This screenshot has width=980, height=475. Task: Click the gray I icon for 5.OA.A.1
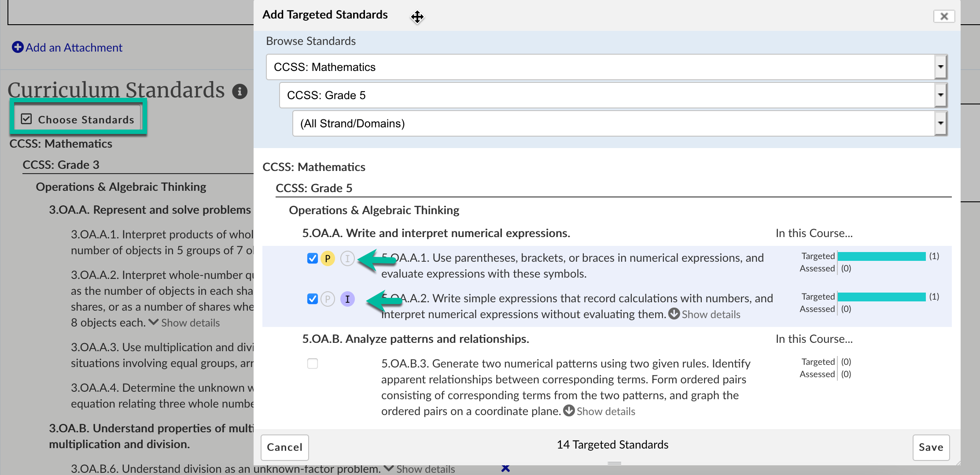pyautogui.click(x=347, y=258)
